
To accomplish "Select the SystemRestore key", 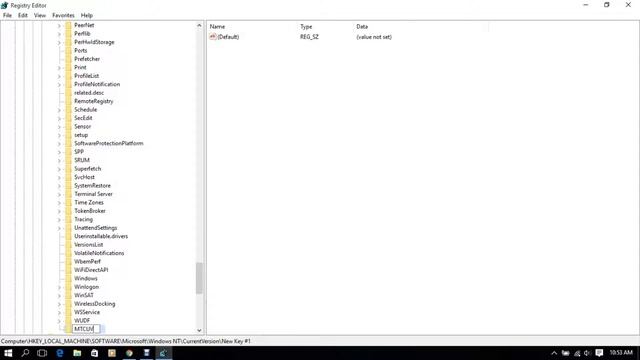I will coord(92,186).
